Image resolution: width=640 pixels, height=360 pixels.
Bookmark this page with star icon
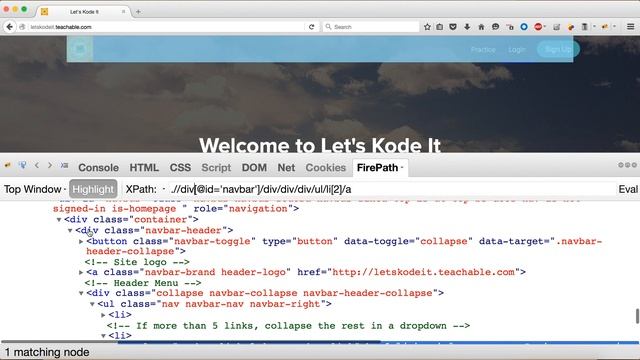pyautogui.click(x=427, y=27)
